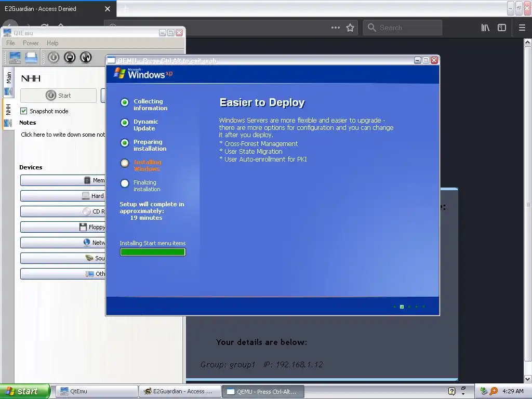532x399 pixels.
Task: Expand the Memory device section in QtEmu
Action: (63, 180)
